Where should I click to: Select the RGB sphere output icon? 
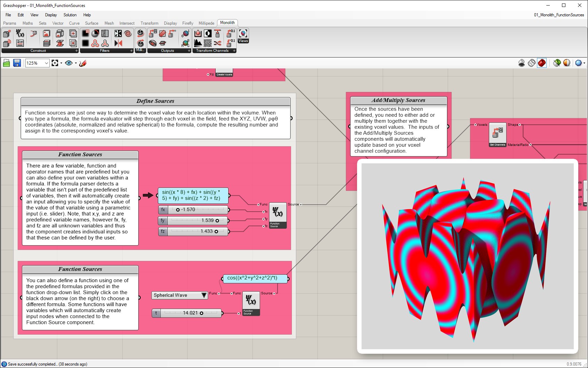click(185, 43)
